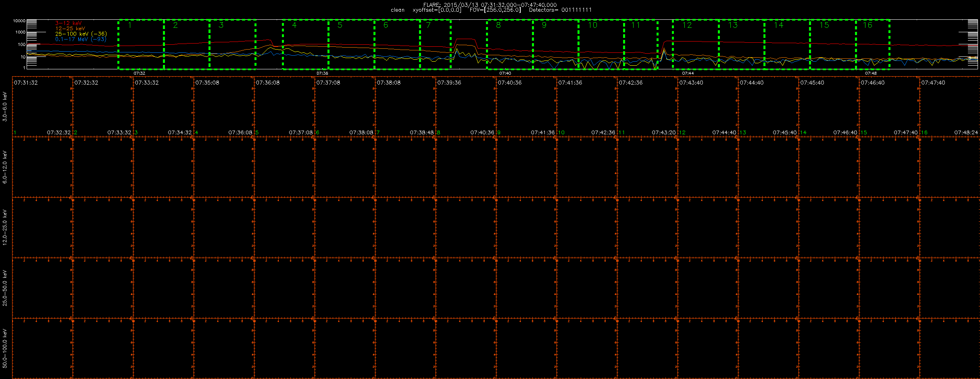Viewport: 980px width, 379px height.
Task: Click interval marker 10 in the light curve
Action: tap(592, 25)
